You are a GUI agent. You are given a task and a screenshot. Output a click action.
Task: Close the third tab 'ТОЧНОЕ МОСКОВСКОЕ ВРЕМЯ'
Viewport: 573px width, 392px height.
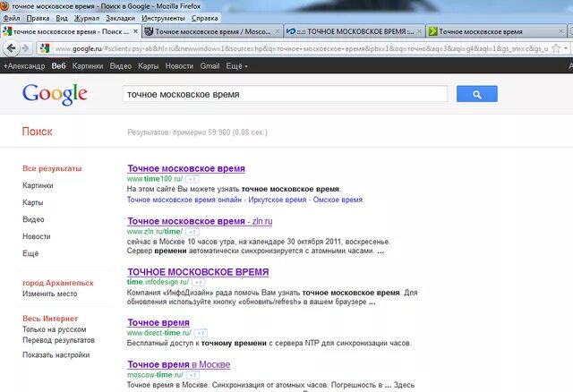coord(419,31)
